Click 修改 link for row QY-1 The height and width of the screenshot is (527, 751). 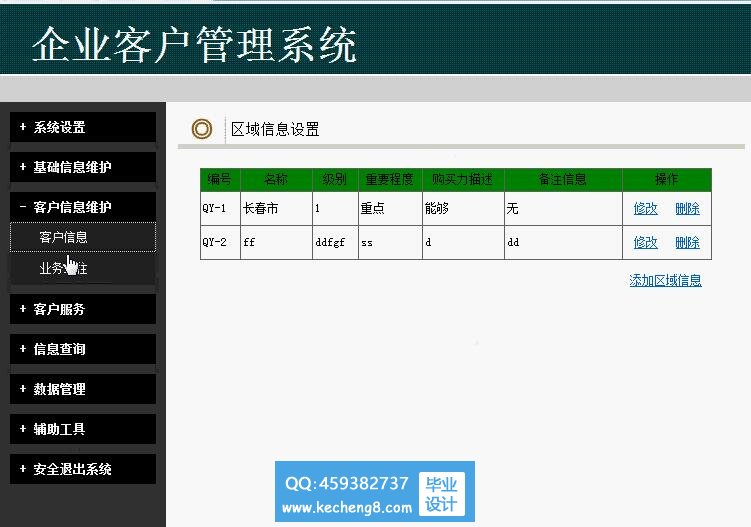[x=645, y=208]
